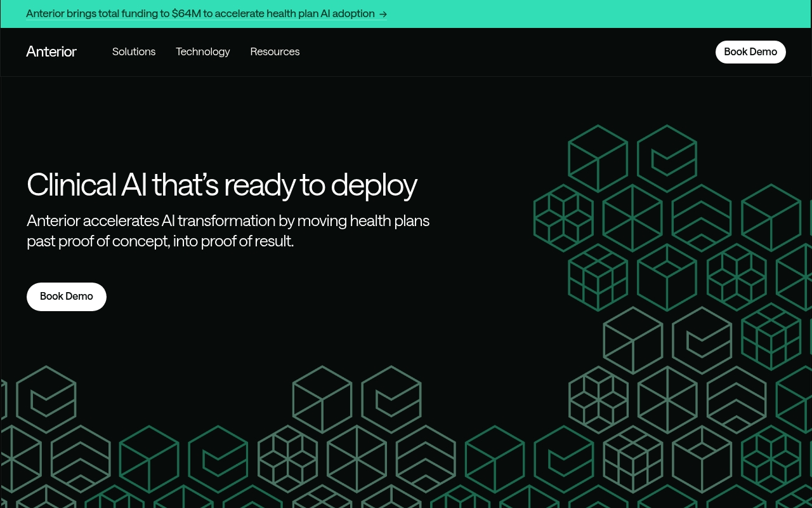Click the arrow icon in the funding banner

click(x=383, y=14)
